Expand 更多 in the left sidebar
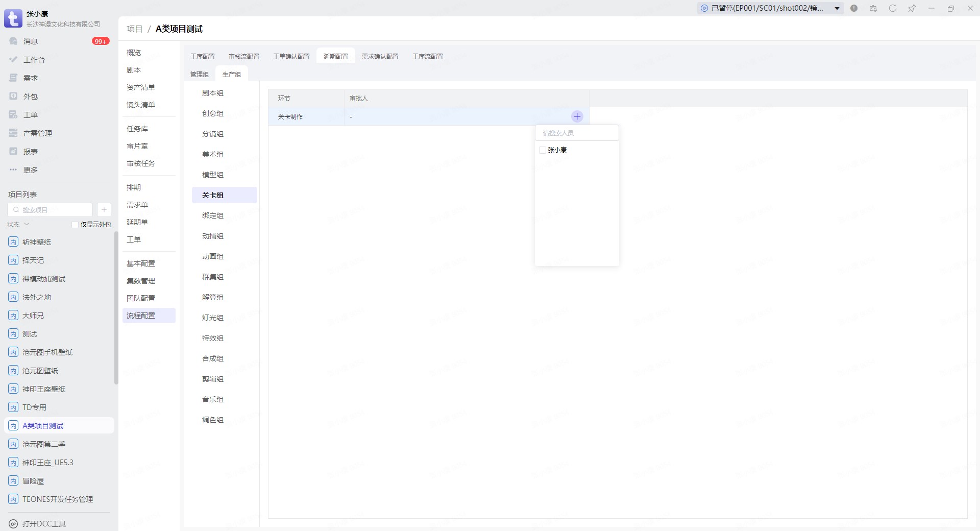 31,170
